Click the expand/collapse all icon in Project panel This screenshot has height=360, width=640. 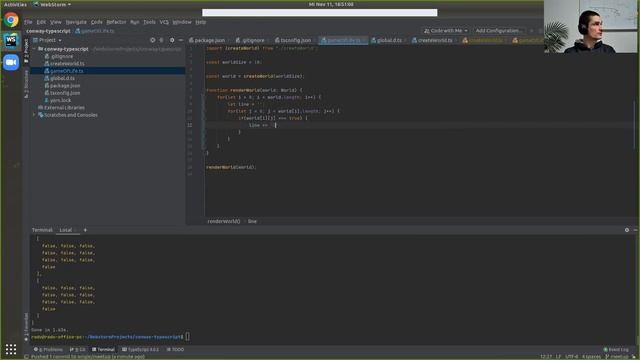point(162,40)
